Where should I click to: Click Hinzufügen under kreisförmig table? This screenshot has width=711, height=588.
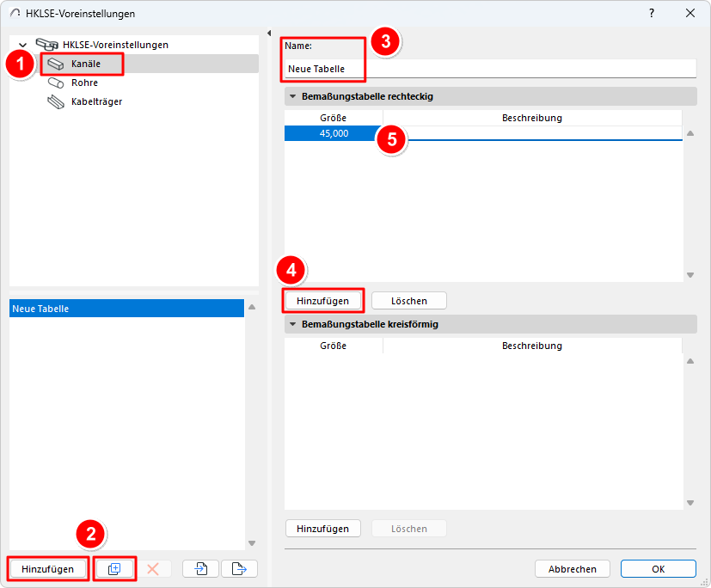[x=323, y=528]
